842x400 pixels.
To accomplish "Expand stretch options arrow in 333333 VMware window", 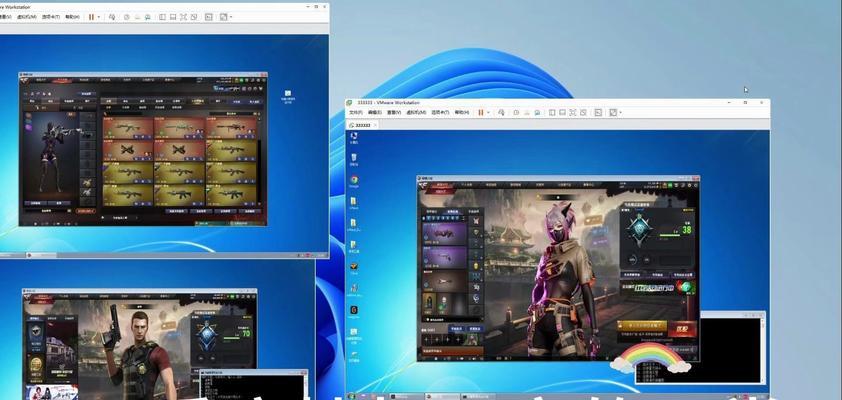I will coord(621,113).
